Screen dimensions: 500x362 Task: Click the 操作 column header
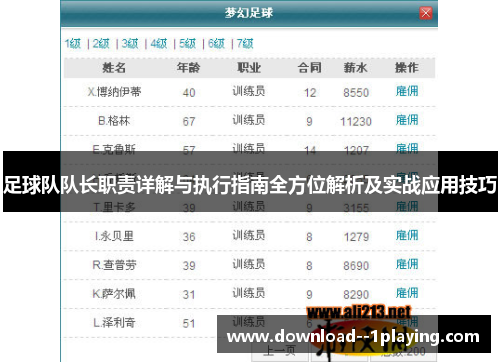[407, 68]
